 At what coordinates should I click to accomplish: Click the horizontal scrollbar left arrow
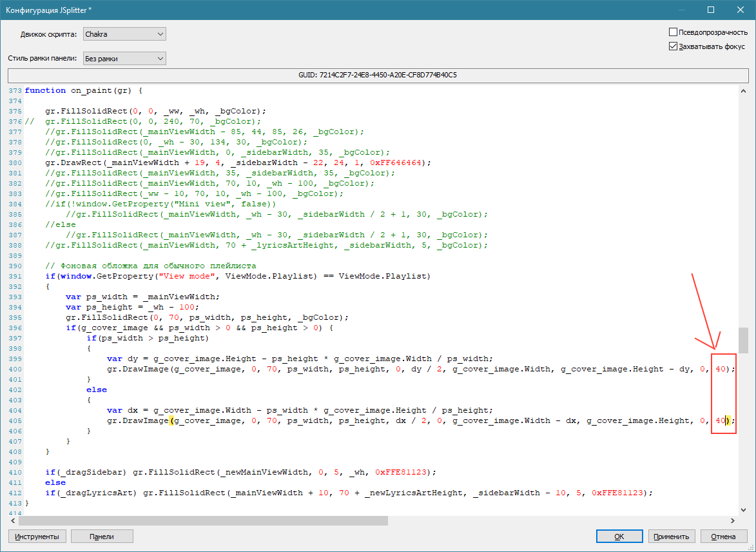(x=14, y=520)
